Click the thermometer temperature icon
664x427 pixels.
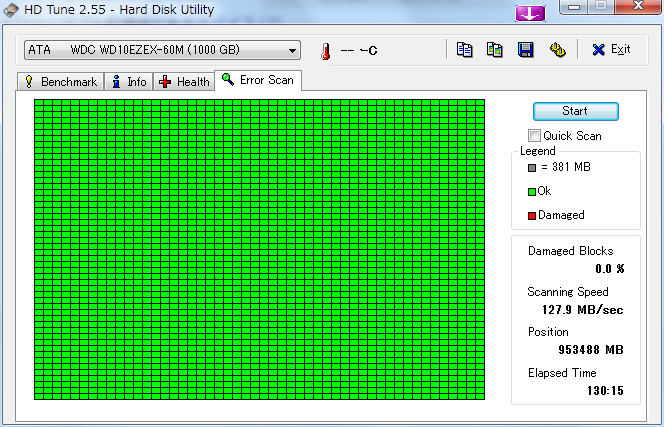(326, 51)
